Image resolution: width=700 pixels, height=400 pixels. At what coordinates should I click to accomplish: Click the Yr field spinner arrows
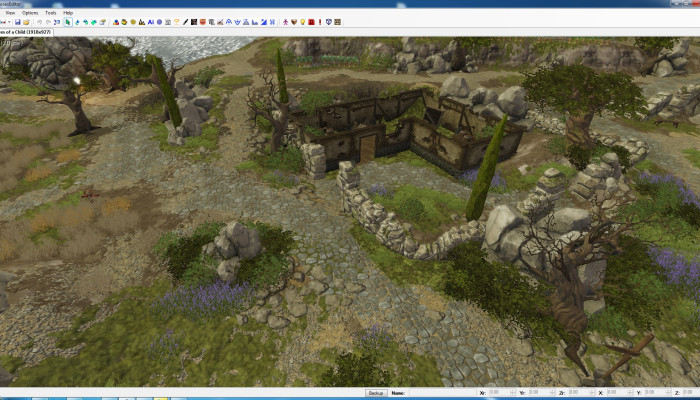tap(553, 392)
